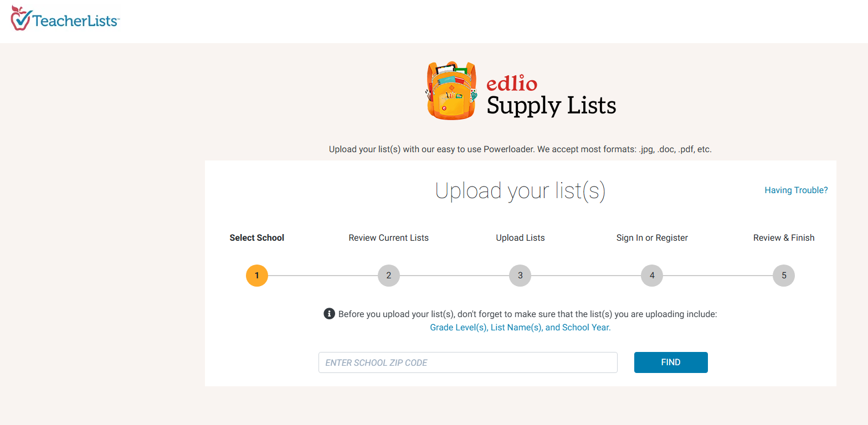
Task: Click Grade Level(s), List Name(s), School Year link
Action: click(520, 328)
